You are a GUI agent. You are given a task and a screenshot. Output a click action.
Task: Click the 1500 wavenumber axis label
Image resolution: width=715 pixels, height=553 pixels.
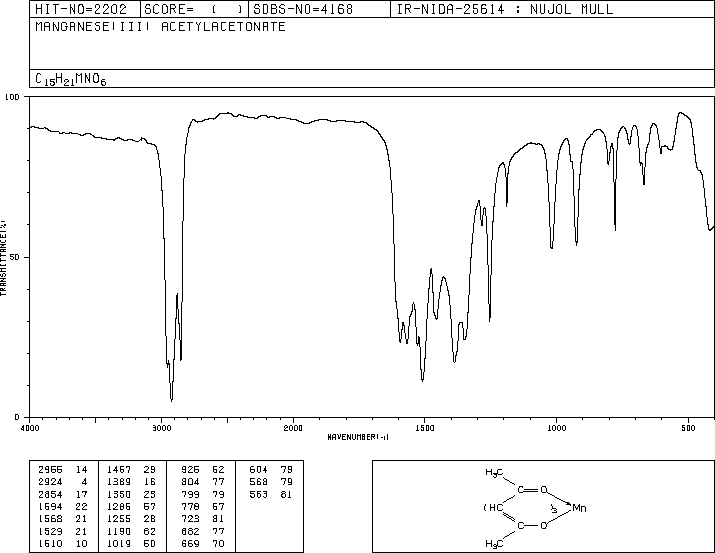click(425, 428)
